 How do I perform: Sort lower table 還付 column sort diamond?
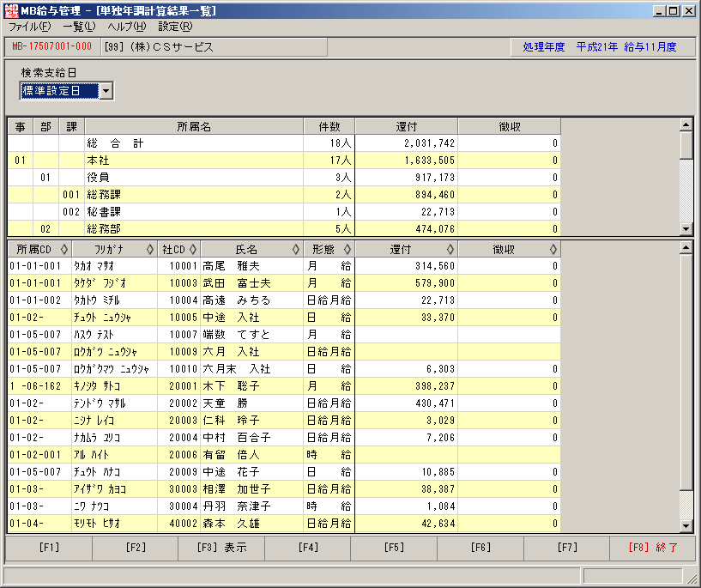pyautogui.click(x=450, y=249)
